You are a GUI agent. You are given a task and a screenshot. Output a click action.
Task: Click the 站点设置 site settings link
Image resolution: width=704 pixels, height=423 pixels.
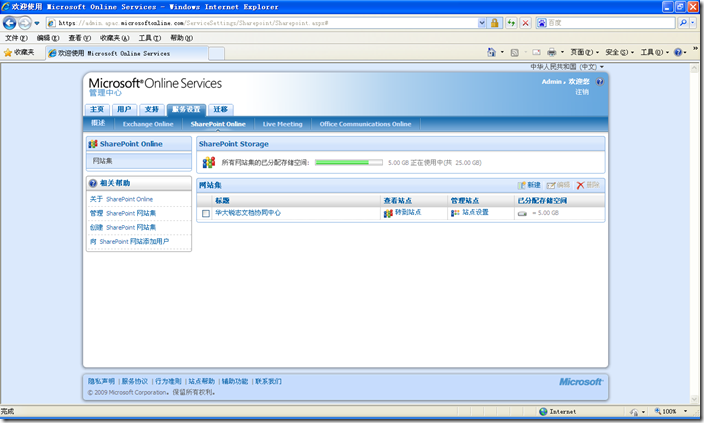[470, 213]
